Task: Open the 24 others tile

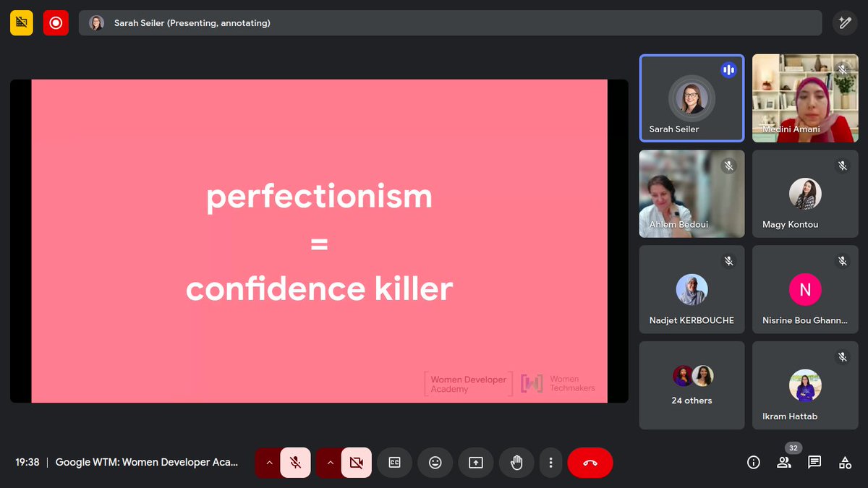Action: [x=692, y=385]
